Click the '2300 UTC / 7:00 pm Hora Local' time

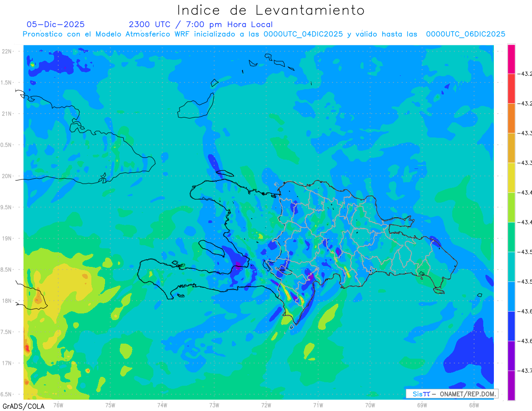point(201,24)
